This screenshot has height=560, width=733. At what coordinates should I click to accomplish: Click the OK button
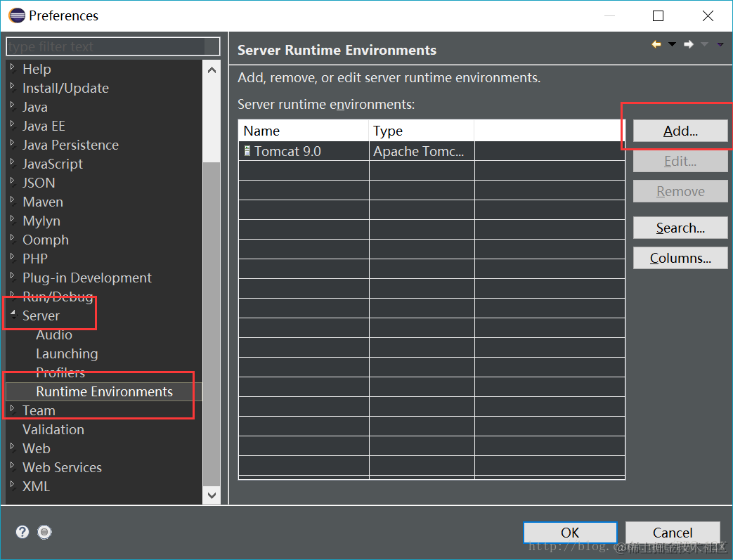570,533
